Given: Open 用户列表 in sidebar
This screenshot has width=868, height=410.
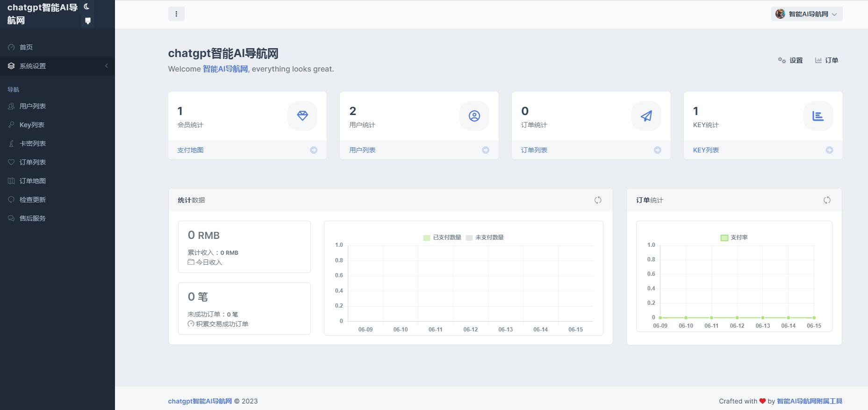Looking at the screenshot, I should 57,106.
